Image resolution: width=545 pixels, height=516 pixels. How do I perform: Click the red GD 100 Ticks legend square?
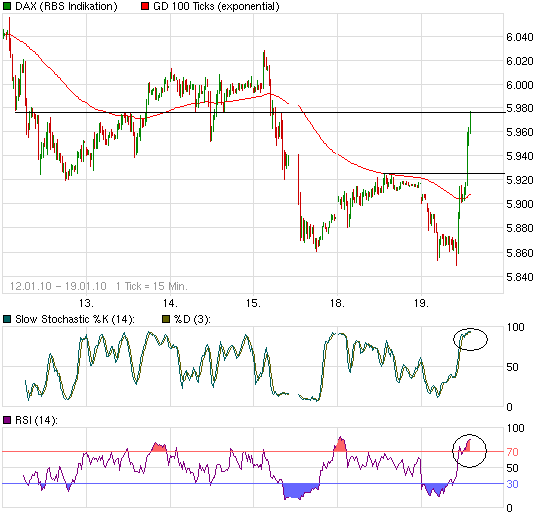[x=145, y=6]
